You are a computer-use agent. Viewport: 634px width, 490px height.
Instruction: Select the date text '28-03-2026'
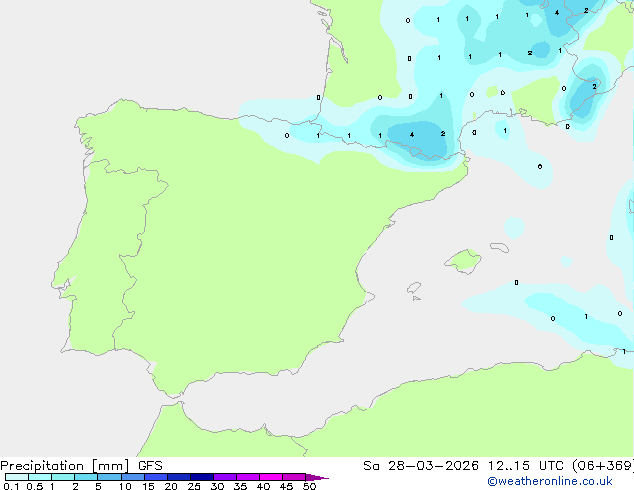pos(433,466)
